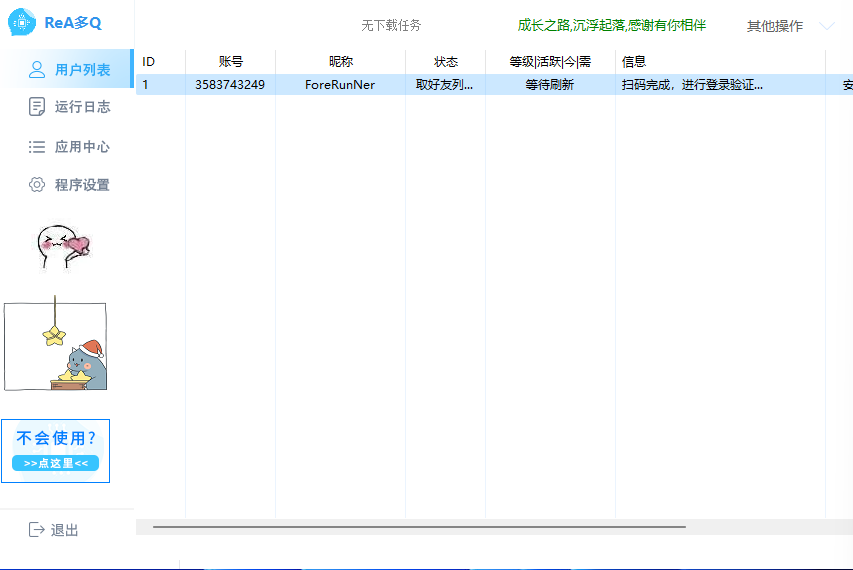Screen dimensions: 853x570
Task: Click the 不会使用? help text
Action: click(56, 438)
